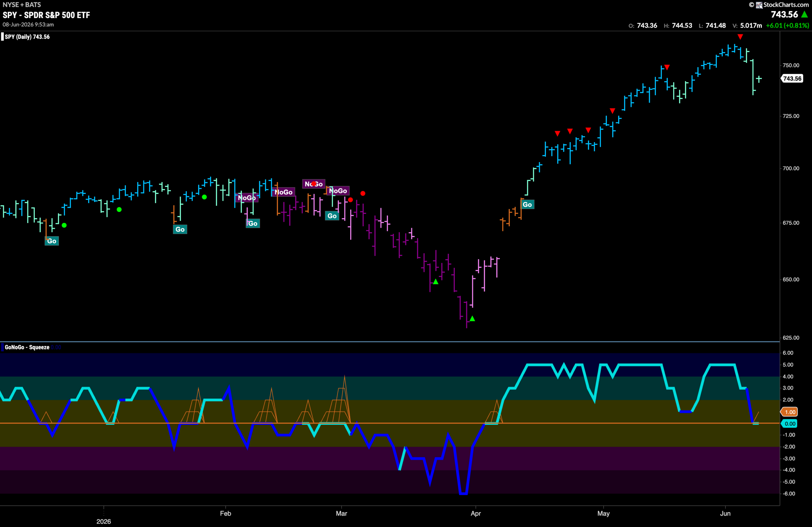The height and width of the screenshot is (527, 812).
Task: Click the high price 744.53
Action: click(682, 26)
